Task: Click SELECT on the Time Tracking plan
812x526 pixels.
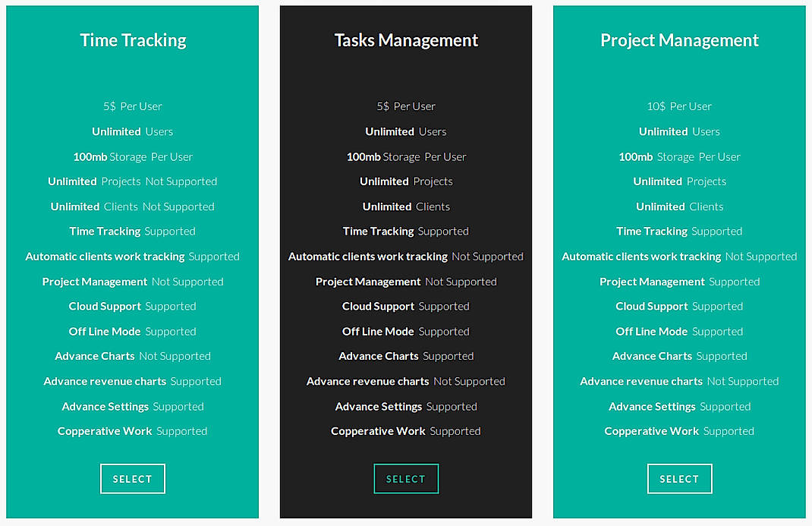Action: [133, 478]
